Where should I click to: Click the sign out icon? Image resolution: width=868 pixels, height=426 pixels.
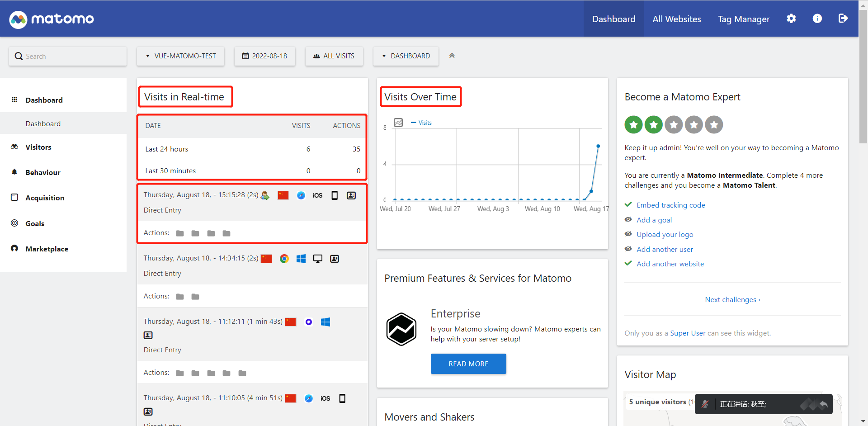(843, 19)
